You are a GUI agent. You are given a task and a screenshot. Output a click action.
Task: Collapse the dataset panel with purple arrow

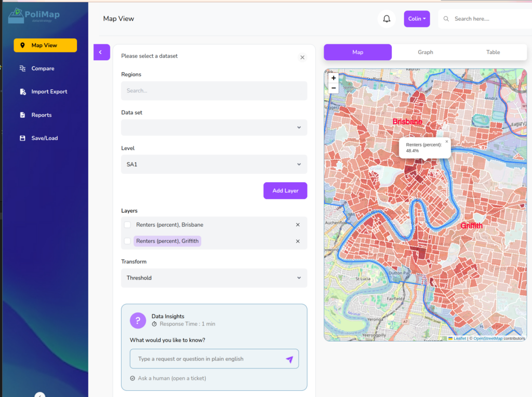pos(101,52)
